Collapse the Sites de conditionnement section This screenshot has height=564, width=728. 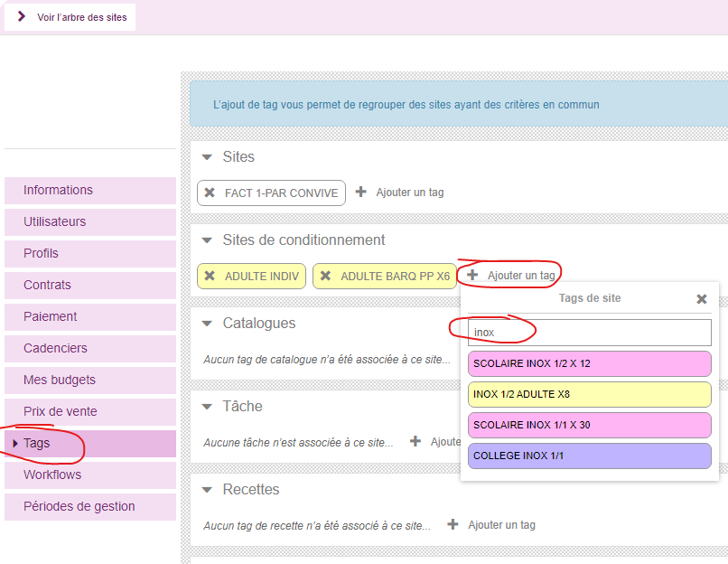click(x=207, y=240)
